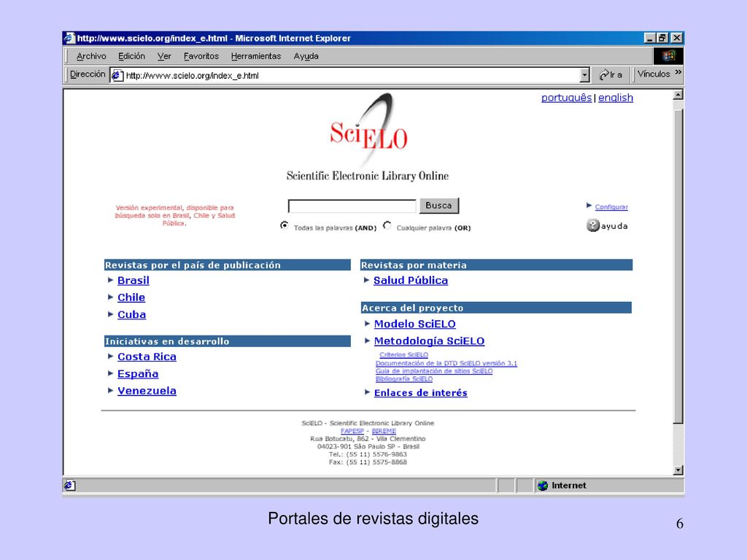Open the Costa Rica initiative link
This screenshot has width=747, height=560.
(x=147, y=357)
